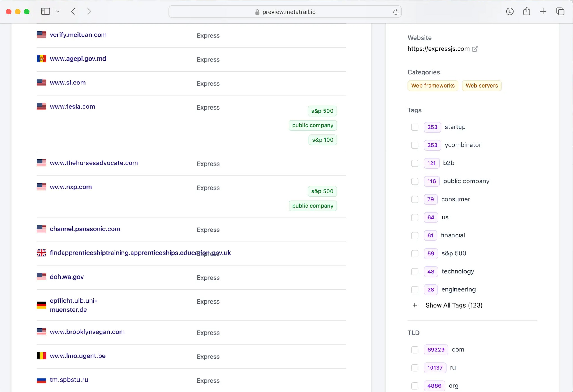Select the Web servers category badge
This screenshot has width=573, height=392.
tap(481, 86)
